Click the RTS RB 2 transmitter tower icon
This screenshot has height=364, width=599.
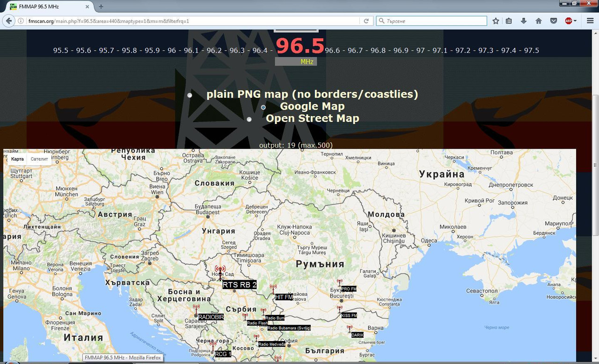(220, 273)
